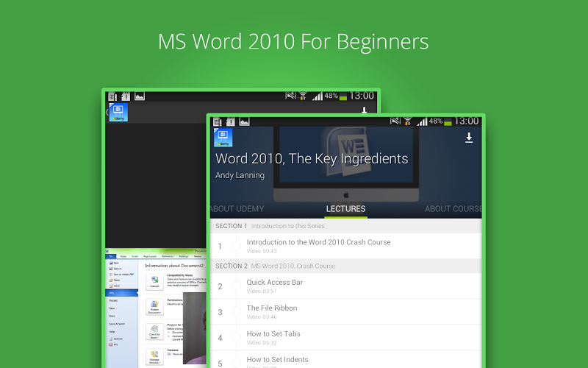
Task: Tap the signal bars icon in the front screen status bar
Action: pyautogui.click(x=422, y=121)
